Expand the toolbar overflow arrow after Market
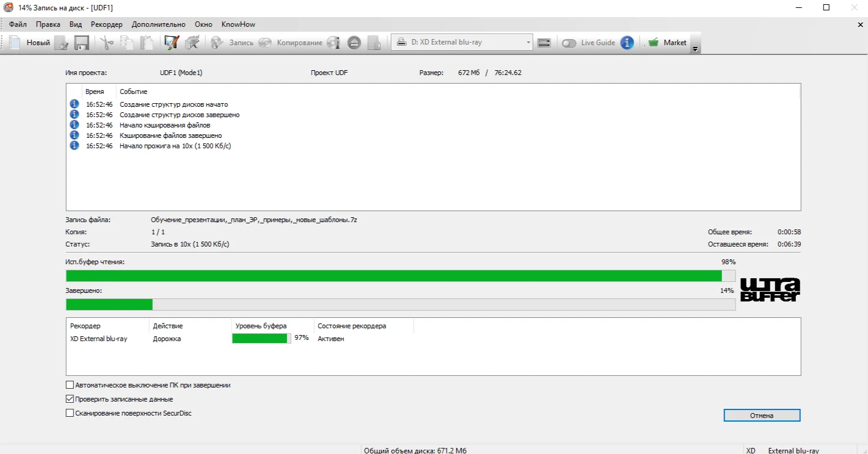Screen dimensions: 868x454 pos(695,49)
